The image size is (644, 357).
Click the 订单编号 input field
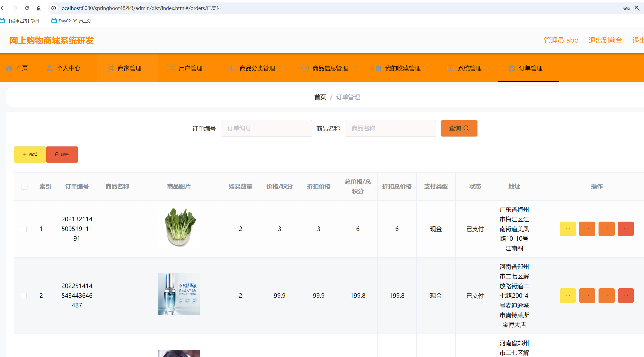pyautogui.click(x=266, y=128)
